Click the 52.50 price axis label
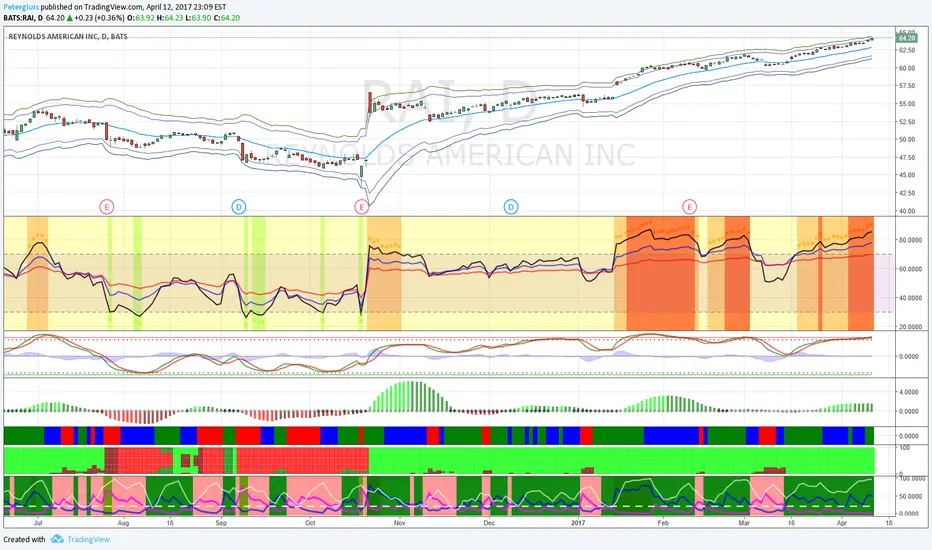The width and height of the screenshot is (932, 550). 907,122
